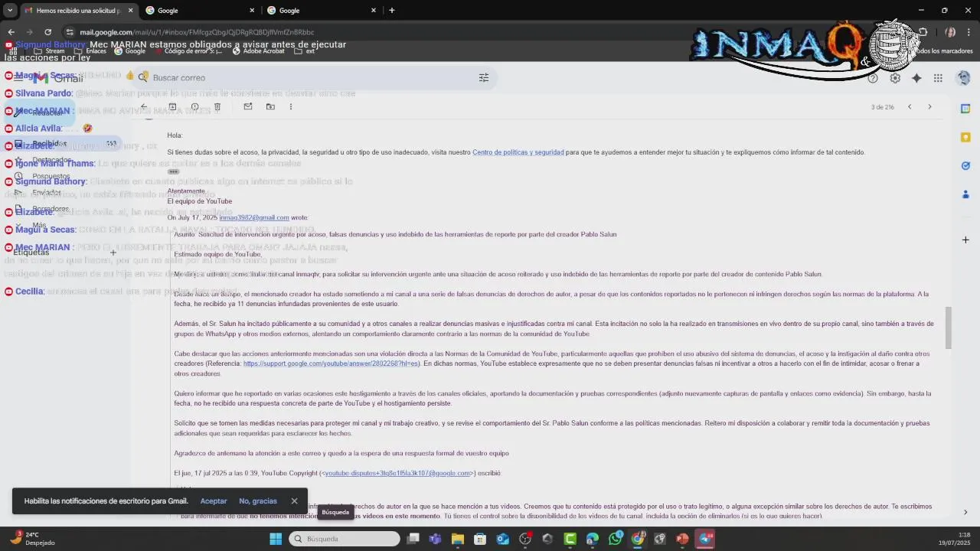This screenshot has height=551, width=980.
Task: Reload the page
Action: [47, 32]
